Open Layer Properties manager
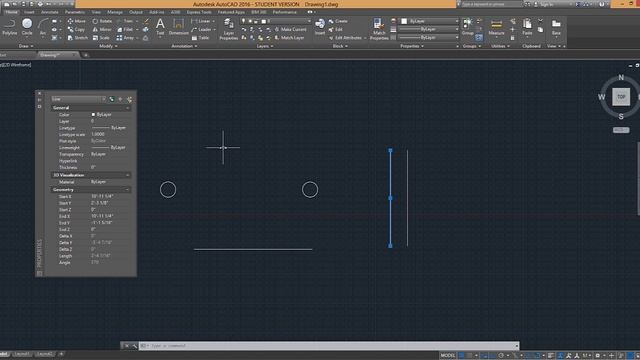The height and width of the screenshot is (360, 640). pos(229,29)
